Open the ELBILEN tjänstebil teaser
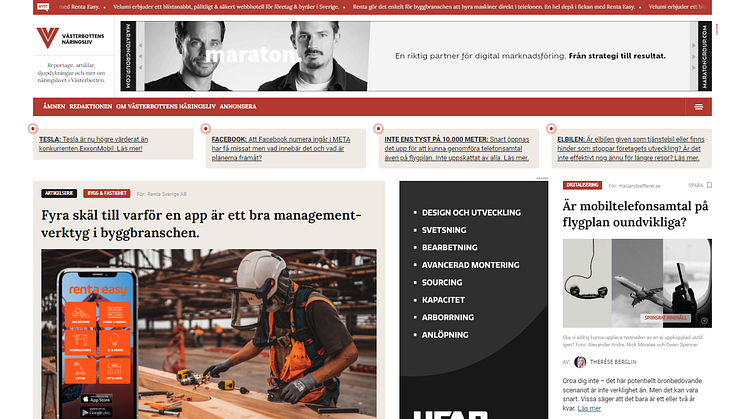The width and height of the screenshot is (746, 419). point(631,148)
